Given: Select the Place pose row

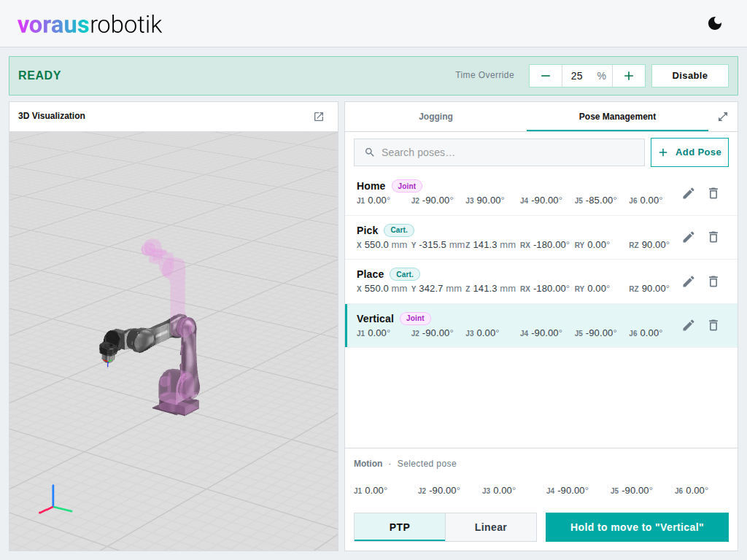Looking at the screenshot, I should 541,281.
